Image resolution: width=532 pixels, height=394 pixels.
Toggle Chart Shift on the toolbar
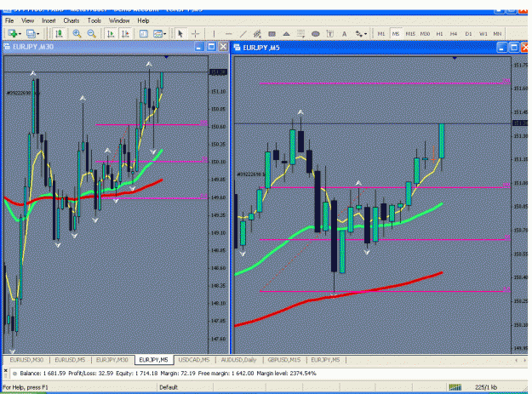(x=125, y=33)
